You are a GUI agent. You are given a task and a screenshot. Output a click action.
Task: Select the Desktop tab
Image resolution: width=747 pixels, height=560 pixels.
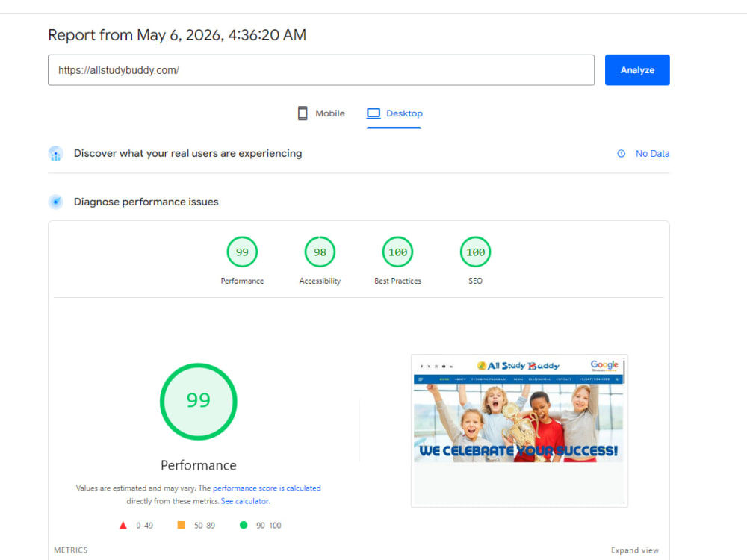tap(394, 113)
